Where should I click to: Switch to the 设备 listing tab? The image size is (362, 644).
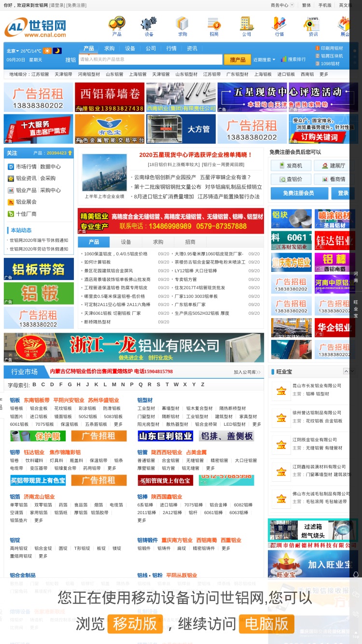pyautogui.click(x=126, y=242)
